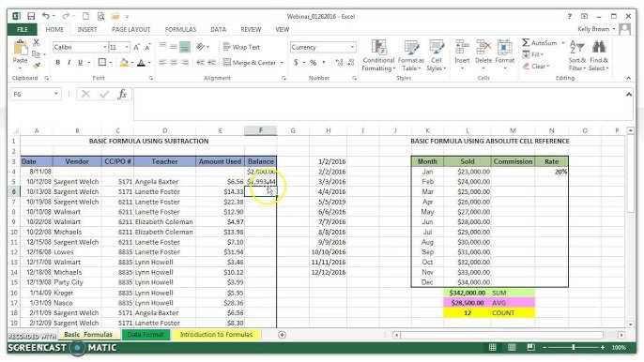The width and height of the screenshot is (644, 362).
Task: Click the Insert Function fx icon
Action: [x=122, y=95]
